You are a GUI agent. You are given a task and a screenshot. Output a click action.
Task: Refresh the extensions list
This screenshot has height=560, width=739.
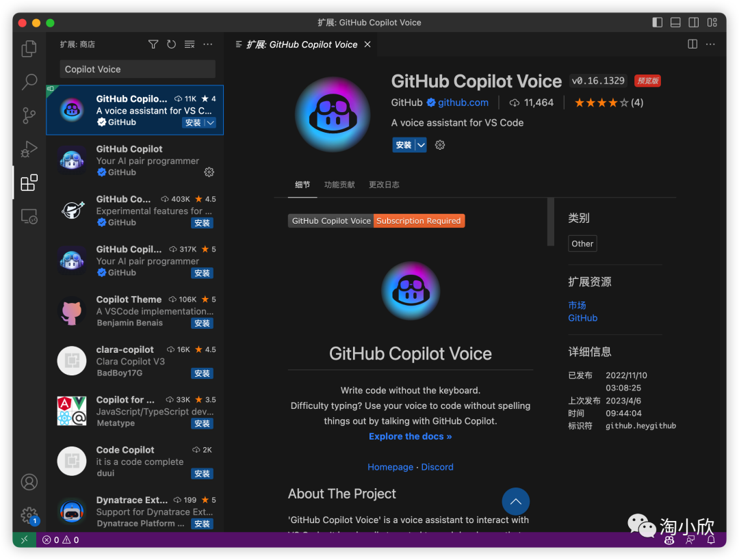[x=171, y=44]
